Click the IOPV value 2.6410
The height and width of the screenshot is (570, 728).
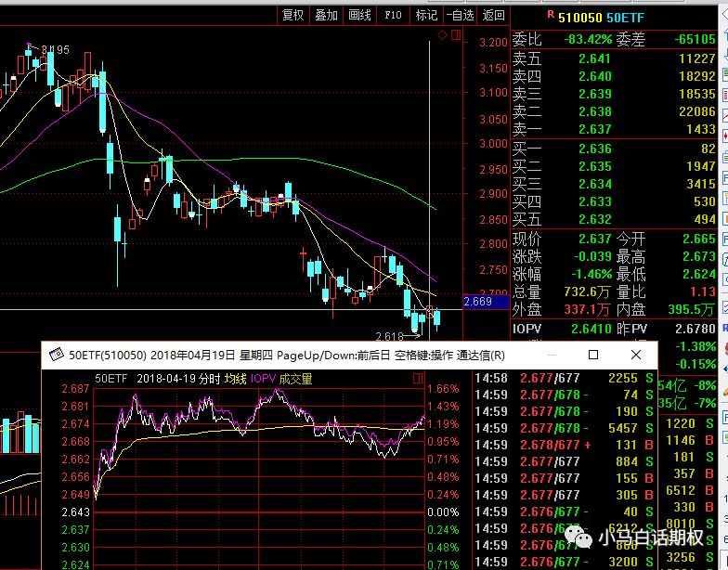pyautogui.click(x=591, y=329)
